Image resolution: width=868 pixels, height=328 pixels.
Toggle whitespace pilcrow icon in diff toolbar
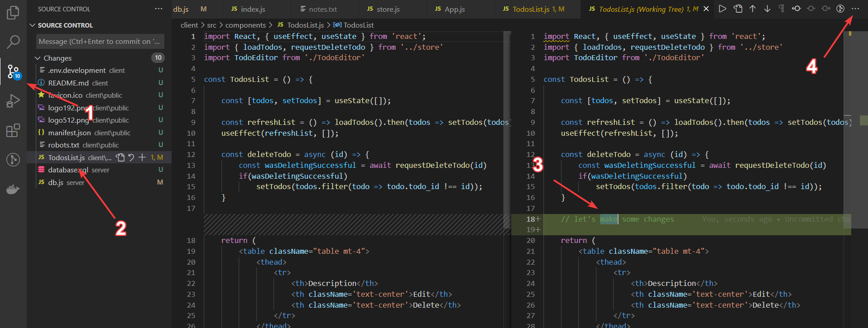coord(782,9)
